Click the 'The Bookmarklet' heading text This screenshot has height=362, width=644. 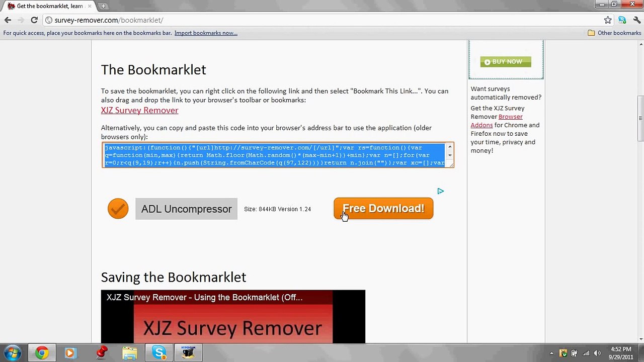coord(153,70)
